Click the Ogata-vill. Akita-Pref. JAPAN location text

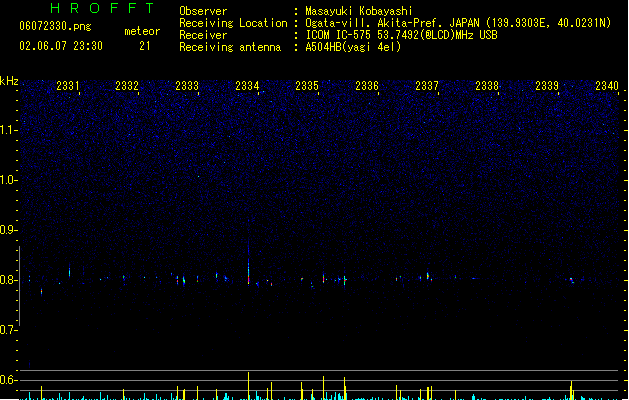458,23
